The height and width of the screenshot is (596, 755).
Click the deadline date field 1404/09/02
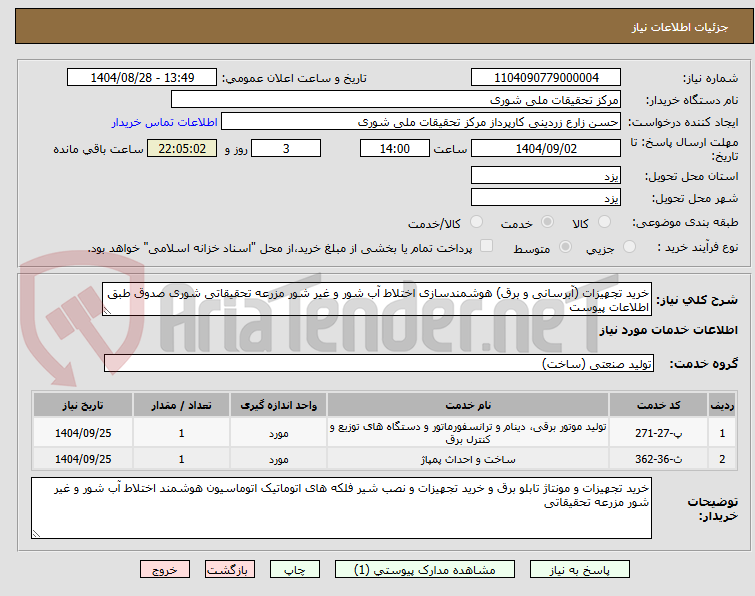pos(546,148)
